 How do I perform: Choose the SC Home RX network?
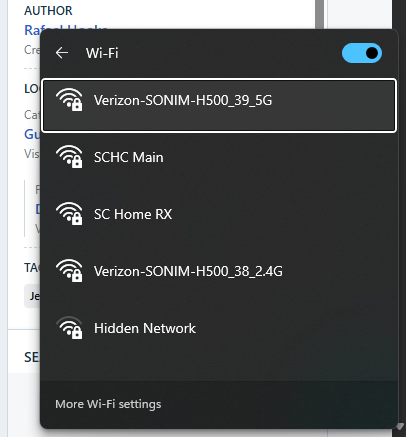coord(219,214)
